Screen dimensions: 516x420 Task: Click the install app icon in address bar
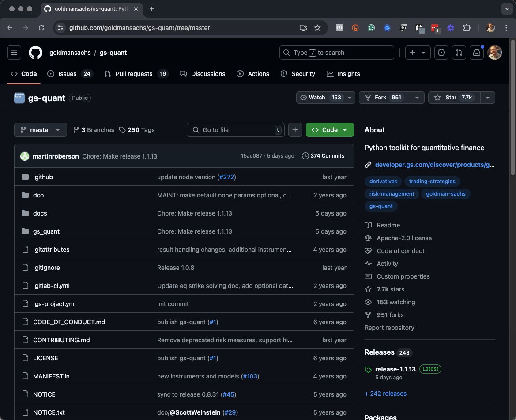pyautogui.click(x=303, y=28)
